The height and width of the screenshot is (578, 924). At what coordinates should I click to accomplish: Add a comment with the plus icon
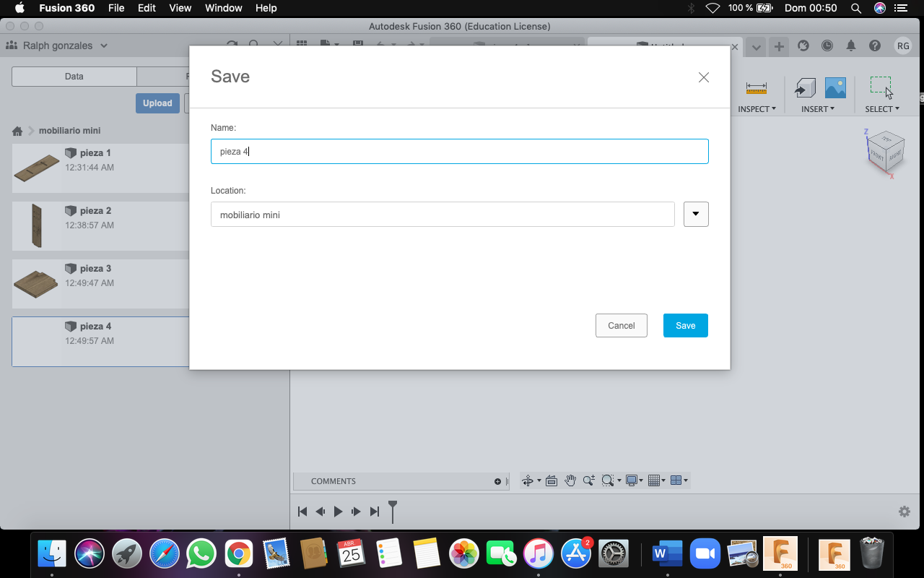[x=497, y=481]
